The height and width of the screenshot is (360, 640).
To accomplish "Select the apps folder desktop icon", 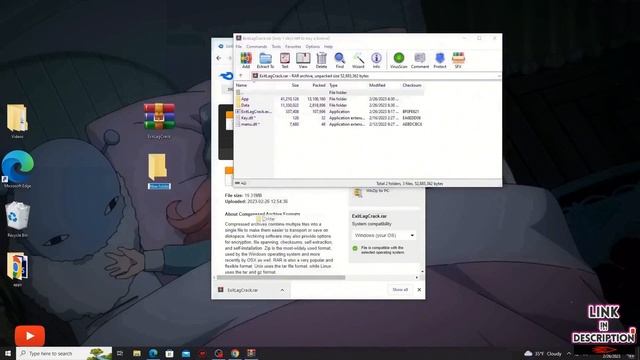I will pos(17,269).
